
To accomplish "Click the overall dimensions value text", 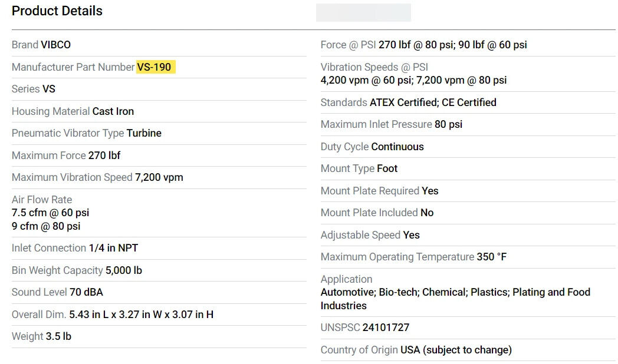I will coord(141,315).
